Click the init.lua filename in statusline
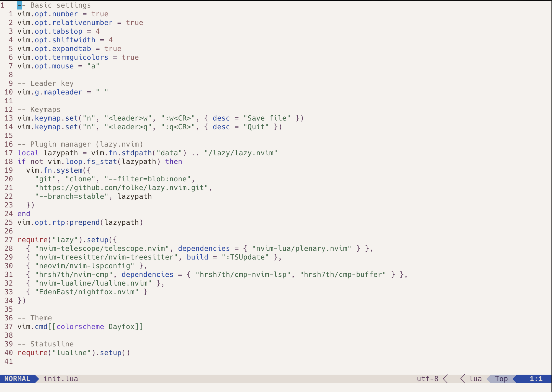The width and height of the screenshot is (552, 392). click(x=61, y=379)
